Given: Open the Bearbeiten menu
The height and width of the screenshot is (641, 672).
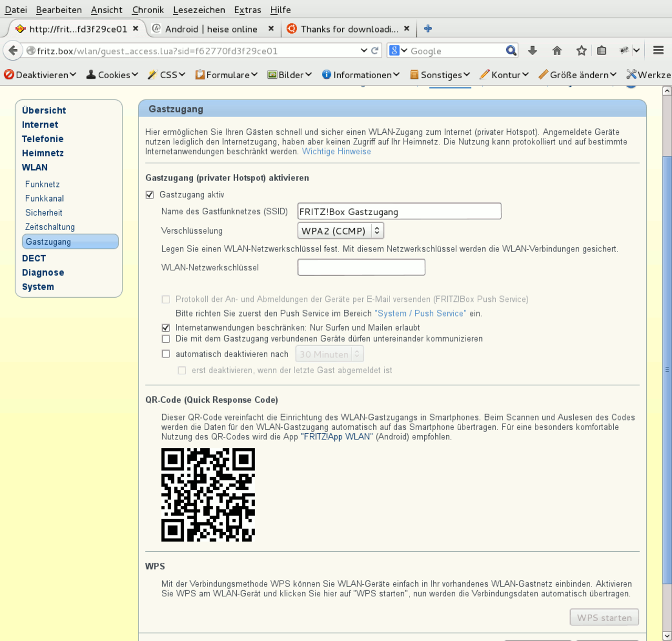Looking at the screenshot, I should pos(59,9).
